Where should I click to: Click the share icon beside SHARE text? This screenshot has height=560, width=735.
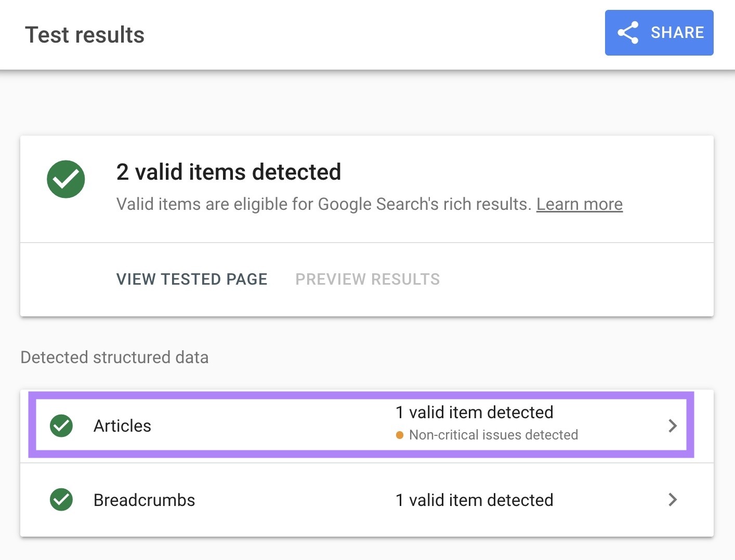[627, 32]
